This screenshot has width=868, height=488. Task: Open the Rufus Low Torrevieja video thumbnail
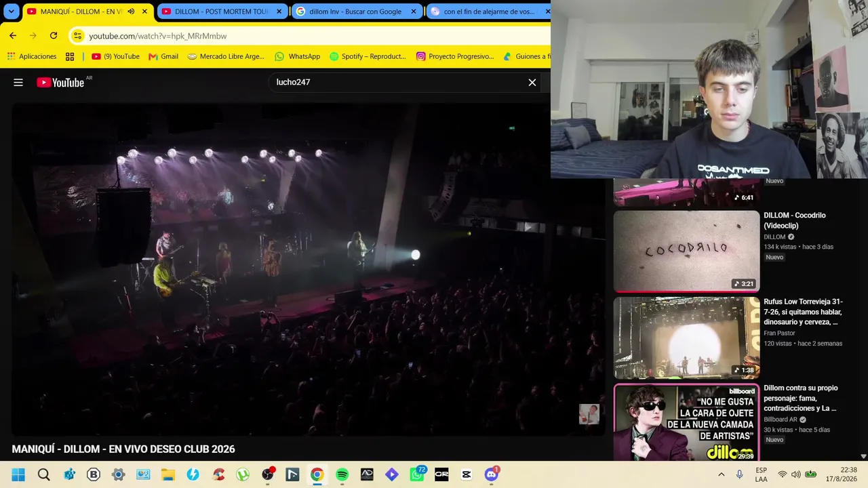[686, 338]
